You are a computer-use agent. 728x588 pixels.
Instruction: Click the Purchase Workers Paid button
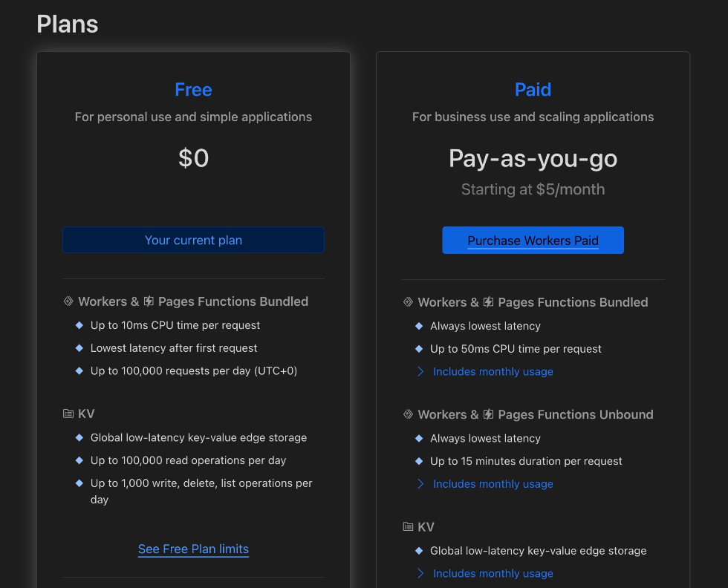click(533, 241)
